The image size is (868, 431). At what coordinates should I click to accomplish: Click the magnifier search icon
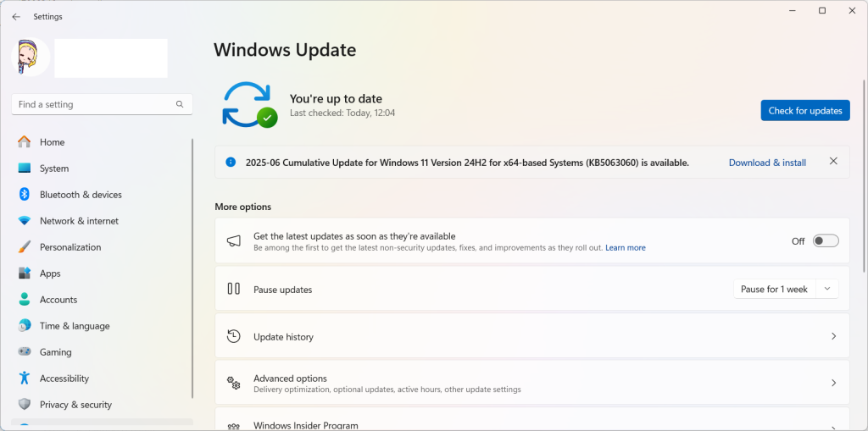coord(180,104)
